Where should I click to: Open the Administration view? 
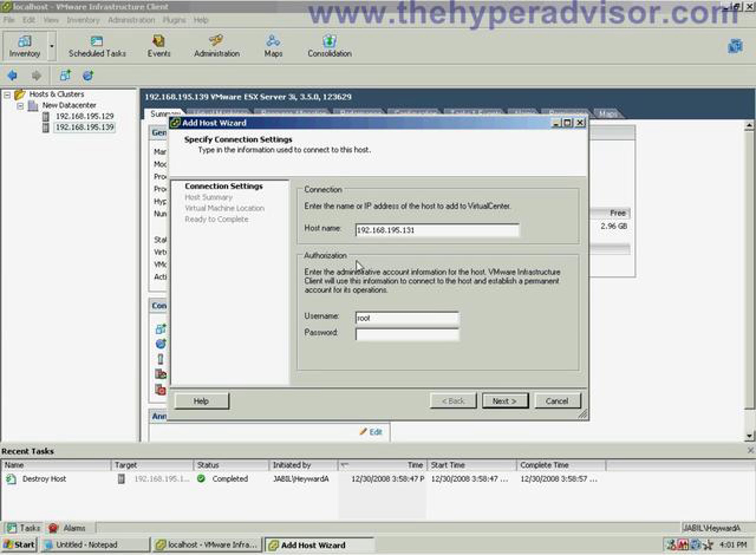[x=217, y=46]
